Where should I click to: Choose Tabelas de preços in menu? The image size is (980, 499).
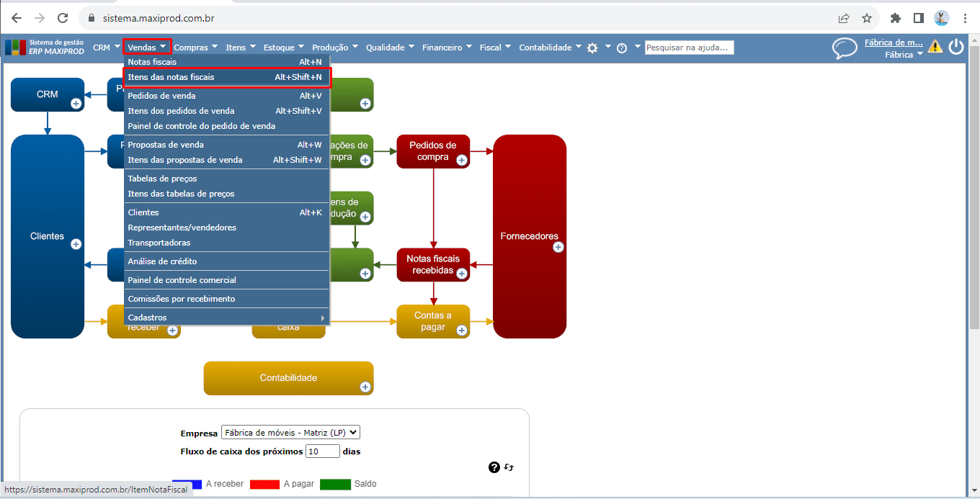pyautogui.click(x=226, y=179)
